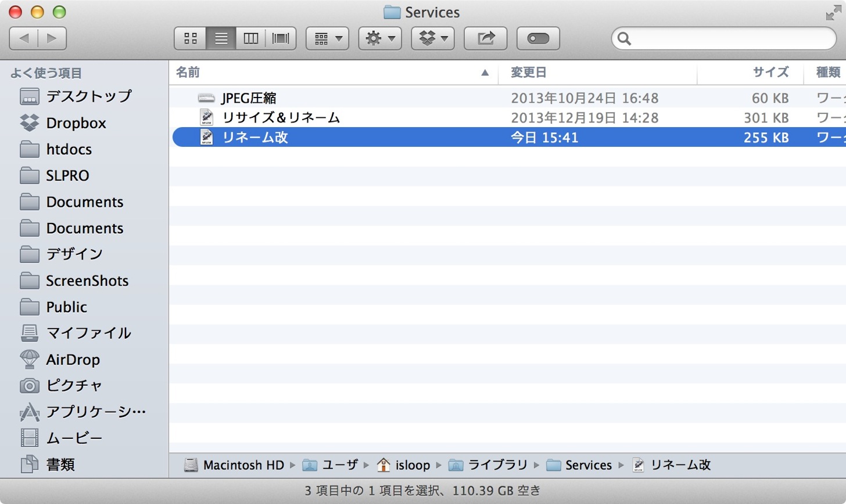Open htdocs folder in the sidebar
The height and width of the screenshot is (504, 846).
(56, 149)
